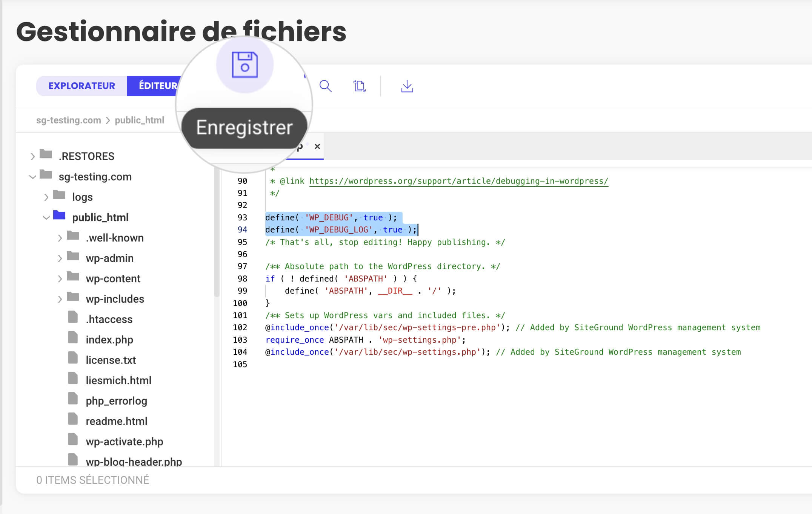The height and width of the screenshot is (514, 812).
Task: Close the open editor file tab
Action: point(317,146)
